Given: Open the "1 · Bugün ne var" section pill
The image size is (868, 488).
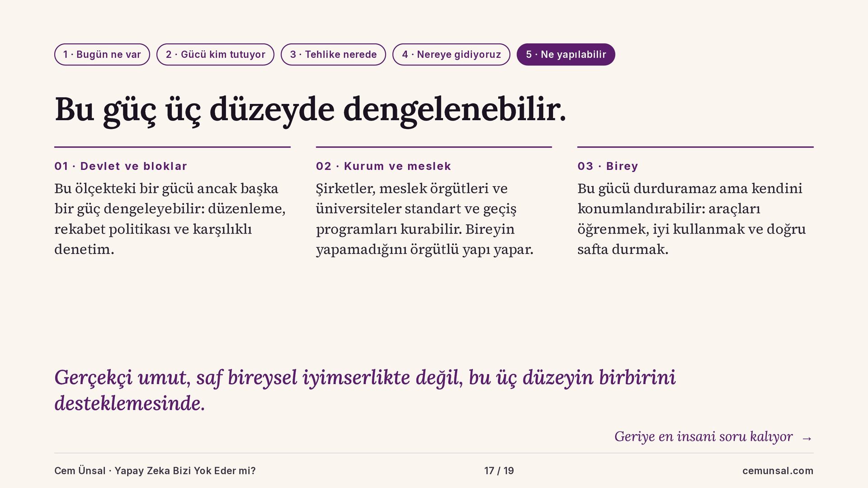Looking at the screenshot, I should point(102,55).
